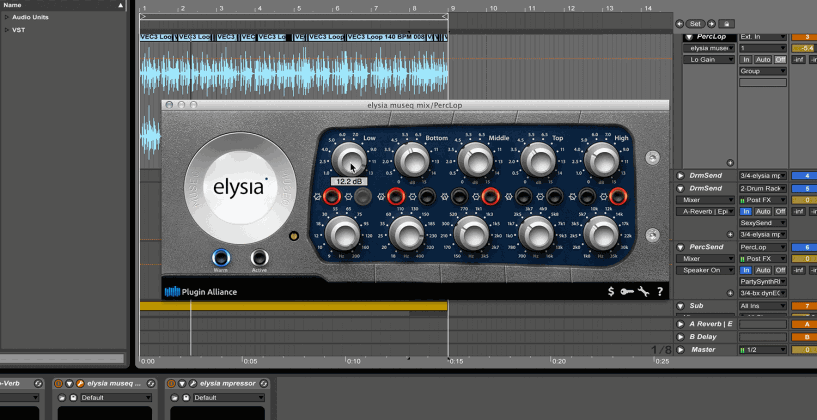Open PercLop Ext. In input dropdown
The image size is (817, 420).
pyautogui.click(x=763, y=37)
